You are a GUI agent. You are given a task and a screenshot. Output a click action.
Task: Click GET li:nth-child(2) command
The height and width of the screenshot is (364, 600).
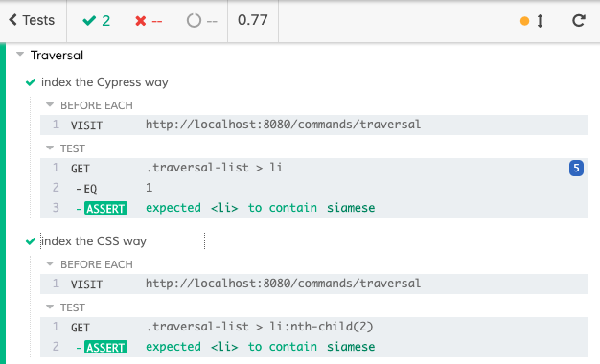click(314, 328)
